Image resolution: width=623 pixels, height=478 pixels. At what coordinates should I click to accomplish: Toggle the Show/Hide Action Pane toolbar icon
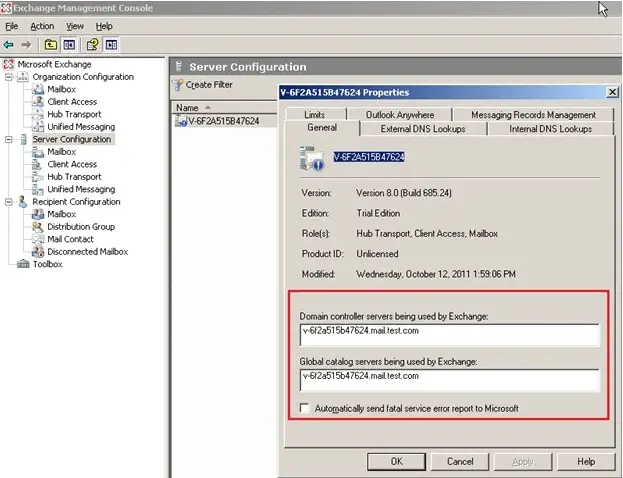[111, 45]
